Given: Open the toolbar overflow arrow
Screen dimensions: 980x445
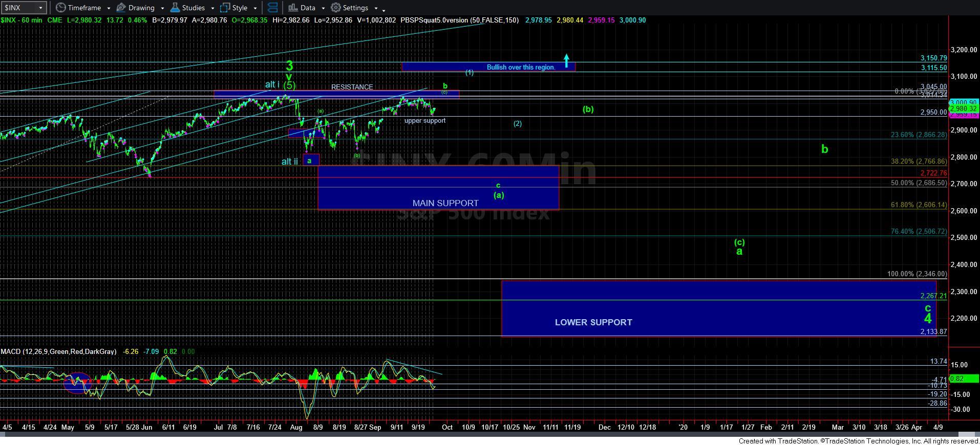Looking at the screenshot, I should pos(384,10).
